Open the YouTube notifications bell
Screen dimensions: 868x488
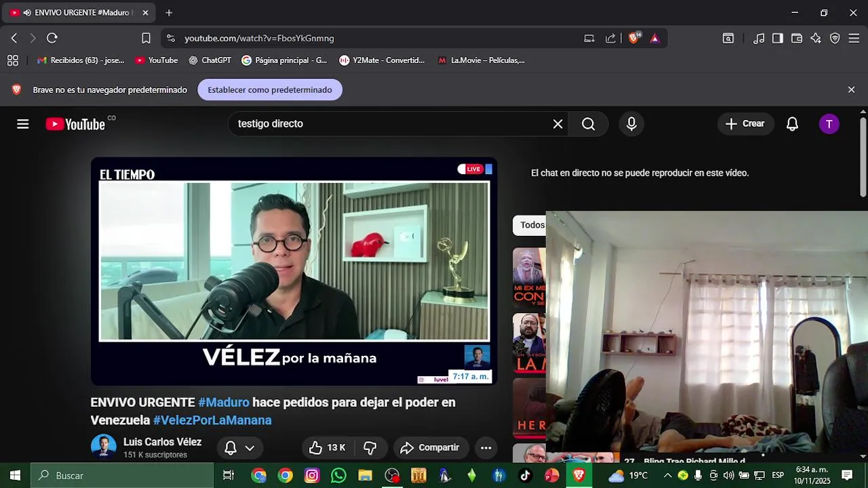(792, 124)
